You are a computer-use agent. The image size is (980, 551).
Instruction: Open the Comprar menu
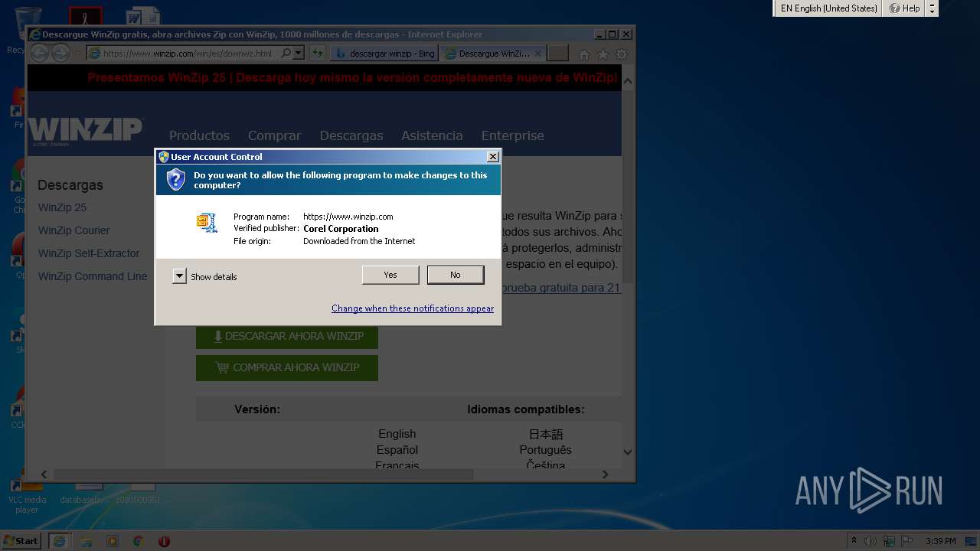(x=275, y=135)
